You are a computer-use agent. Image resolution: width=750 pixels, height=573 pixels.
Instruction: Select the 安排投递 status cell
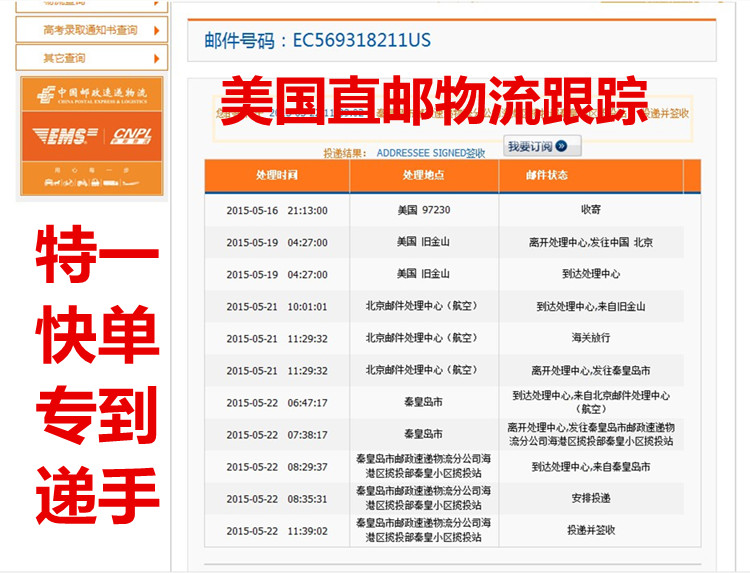click(590, 499)
